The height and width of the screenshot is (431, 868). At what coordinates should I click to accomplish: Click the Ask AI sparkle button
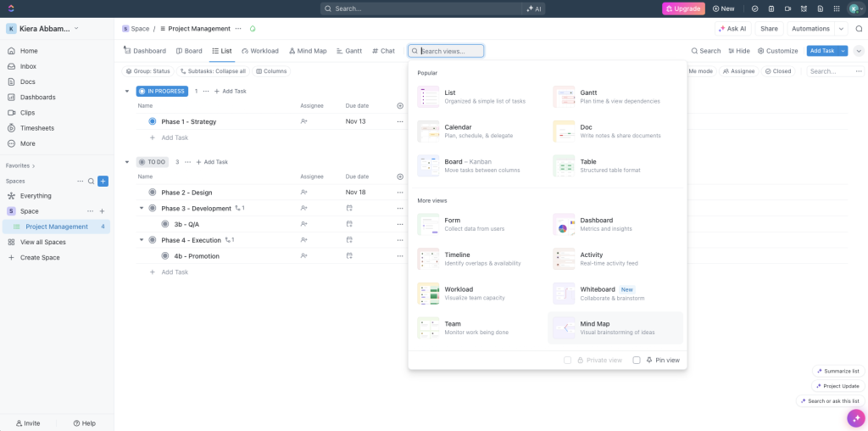pyautogui.click(x=732, y=29)
